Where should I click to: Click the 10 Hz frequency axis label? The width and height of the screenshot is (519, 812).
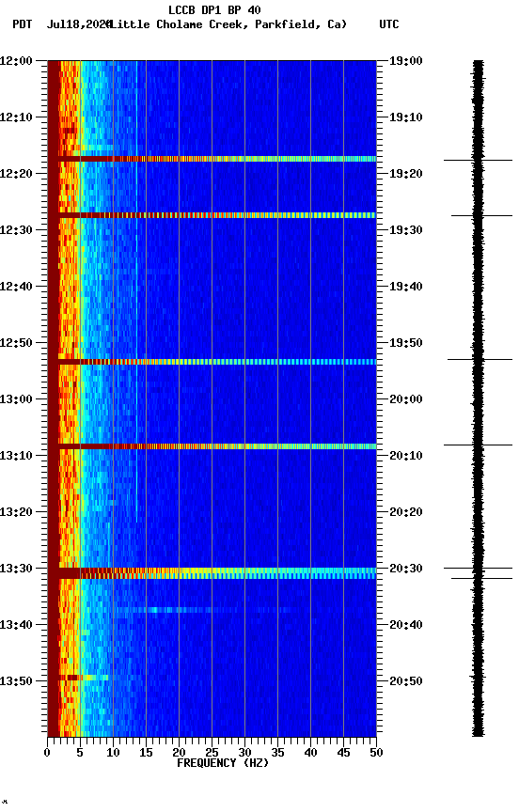click(x=113, y=753)
